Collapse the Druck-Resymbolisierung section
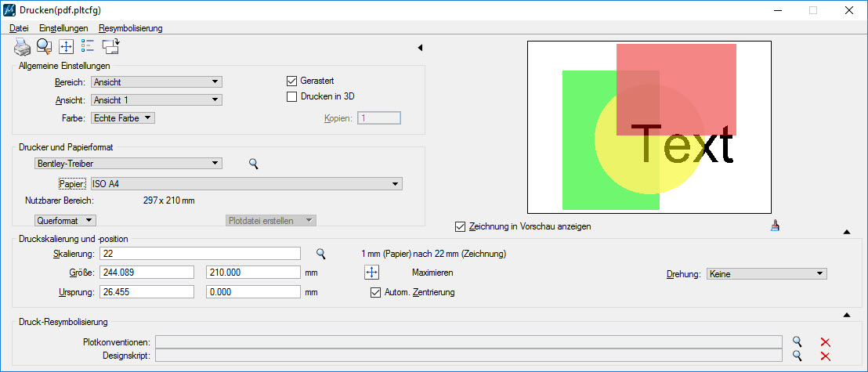The width and height of the screenshot is (868, 372). click(846, 316)
